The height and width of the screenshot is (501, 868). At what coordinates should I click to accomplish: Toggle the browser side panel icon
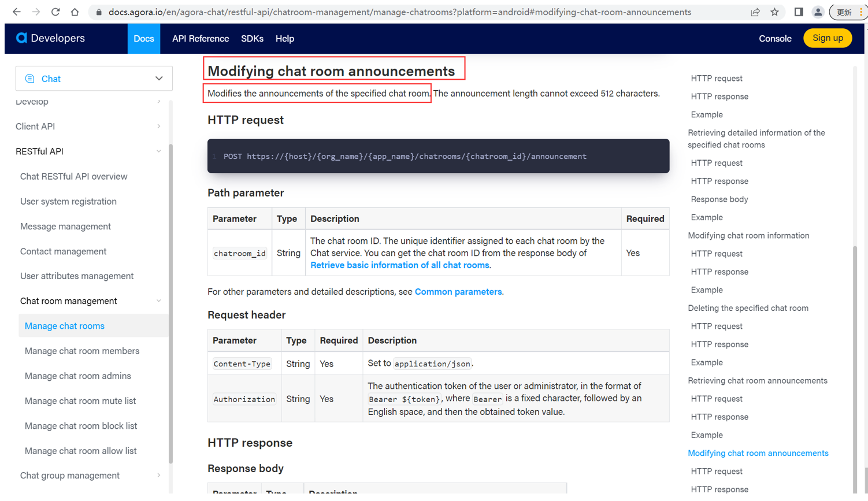(797, 12)
